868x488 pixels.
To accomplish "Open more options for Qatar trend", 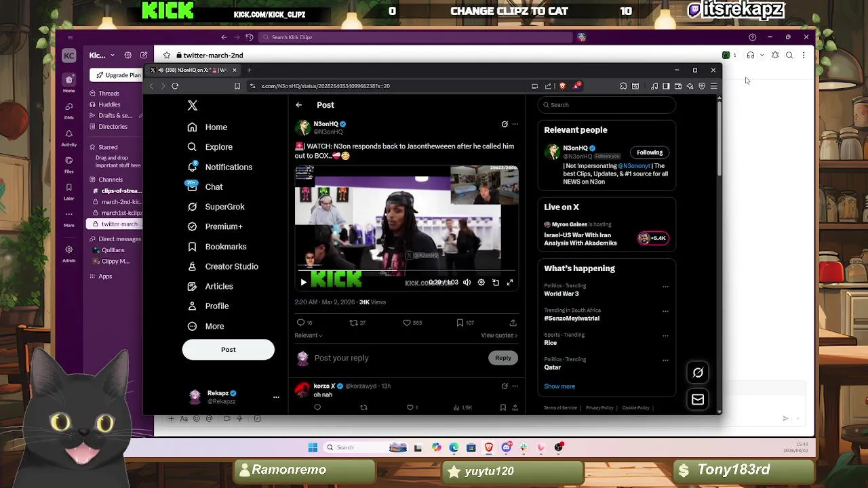I will click(665, 360).
